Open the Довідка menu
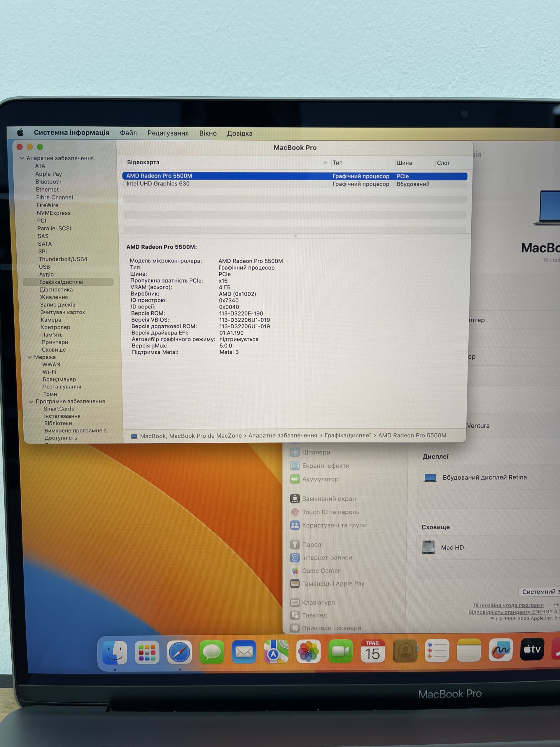This screenshot has height=747, width=560. point(240,133)
